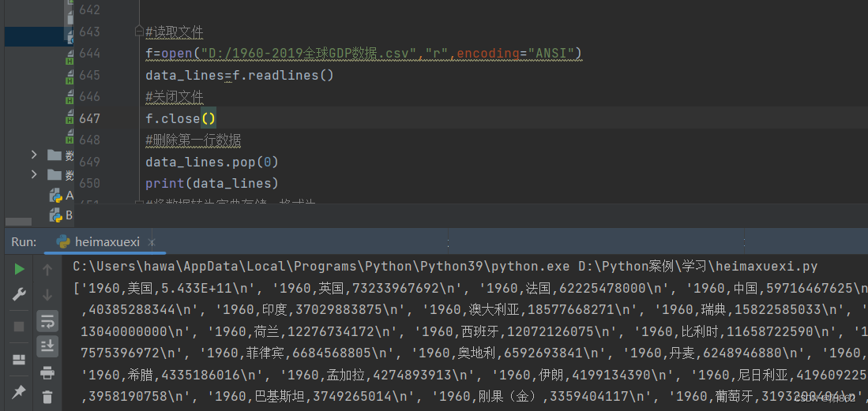
Task: Expand the upper 数 folder in project tree
Action: click(34, 155)
